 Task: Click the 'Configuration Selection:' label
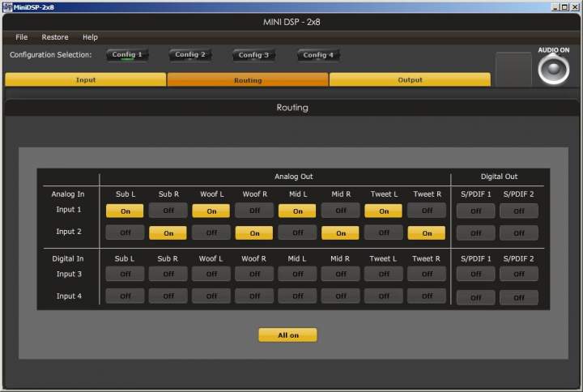click(x=50, y=55)
